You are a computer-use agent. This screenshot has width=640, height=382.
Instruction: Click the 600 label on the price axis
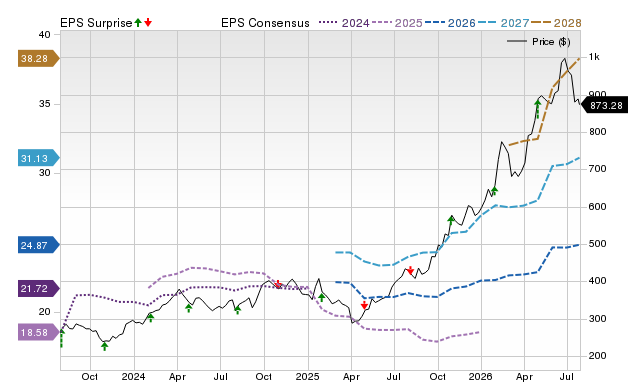point(597,207)
